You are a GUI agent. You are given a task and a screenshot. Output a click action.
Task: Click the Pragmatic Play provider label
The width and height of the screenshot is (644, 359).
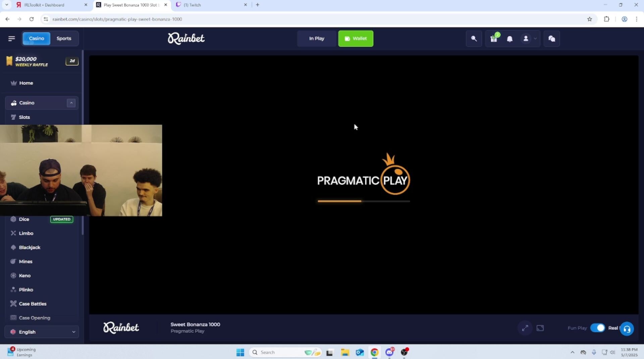(x=187, y=331)
